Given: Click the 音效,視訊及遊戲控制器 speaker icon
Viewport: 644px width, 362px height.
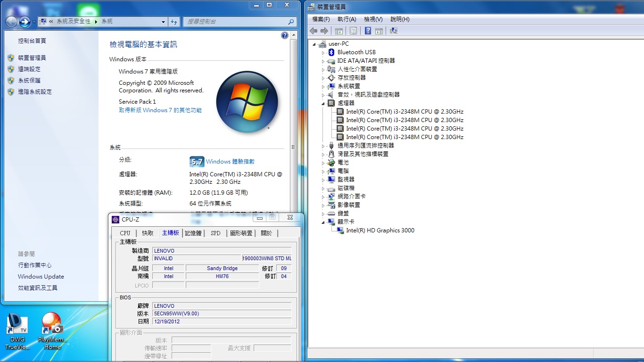Looking at the screenshot, I should 331,95.
